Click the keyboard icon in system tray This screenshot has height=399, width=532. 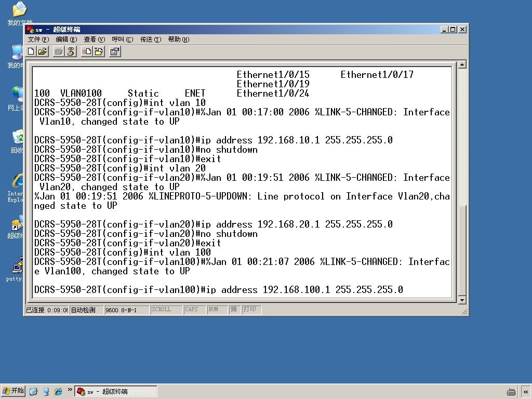point(511,392)
